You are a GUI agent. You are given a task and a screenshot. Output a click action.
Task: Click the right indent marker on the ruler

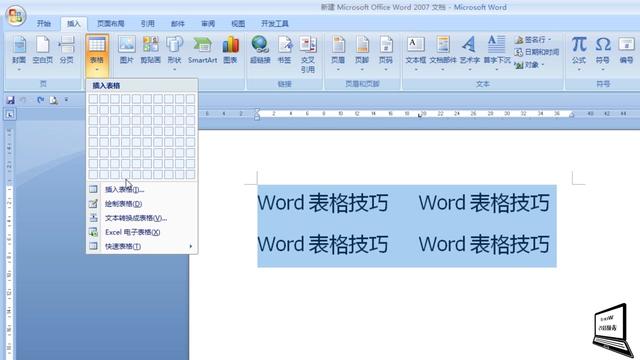[571, 116]
